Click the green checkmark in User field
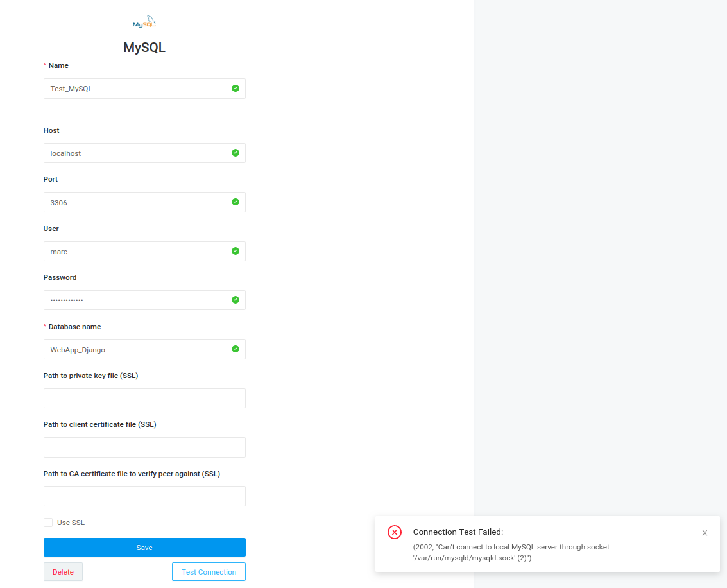The width and height of the screenshot is (727, 588). coord(235,251)
